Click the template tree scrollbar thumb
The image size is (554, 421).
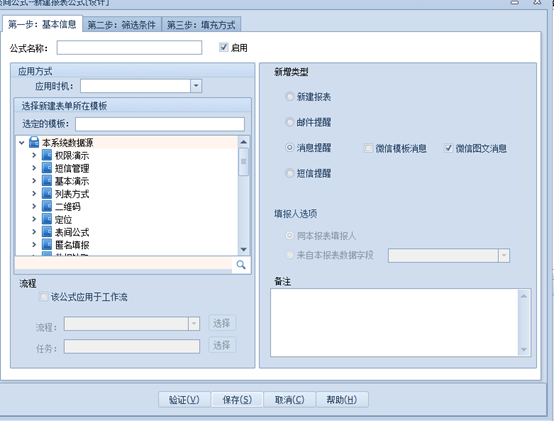pos(243,162)
